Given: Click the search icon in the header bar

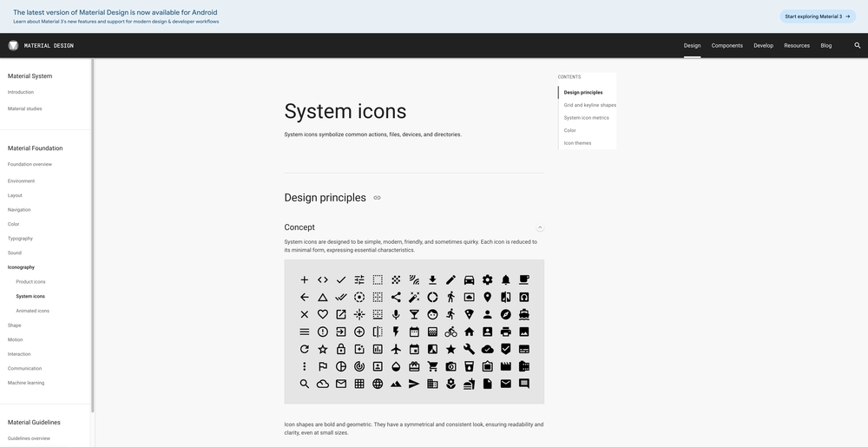Looking at the screenshot, I should pyautogui.click(x=858, y=45).
